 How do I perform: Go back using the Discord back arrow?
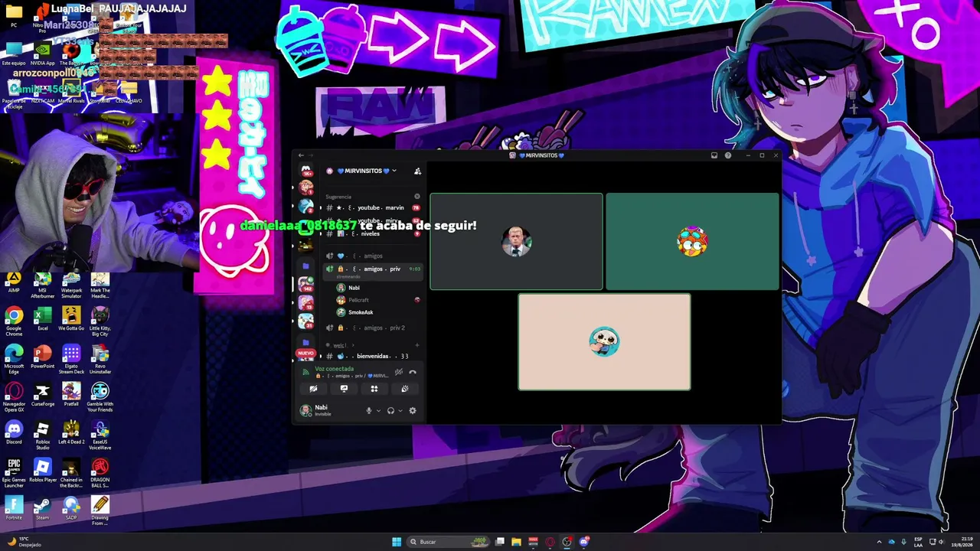pyautogui.click(x=301, y=155)
